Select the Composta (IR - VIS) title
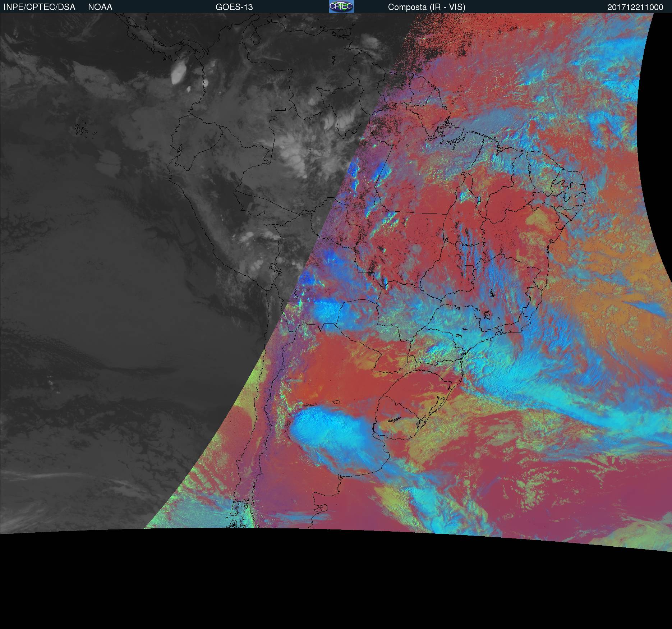 [x=427, y=7]
